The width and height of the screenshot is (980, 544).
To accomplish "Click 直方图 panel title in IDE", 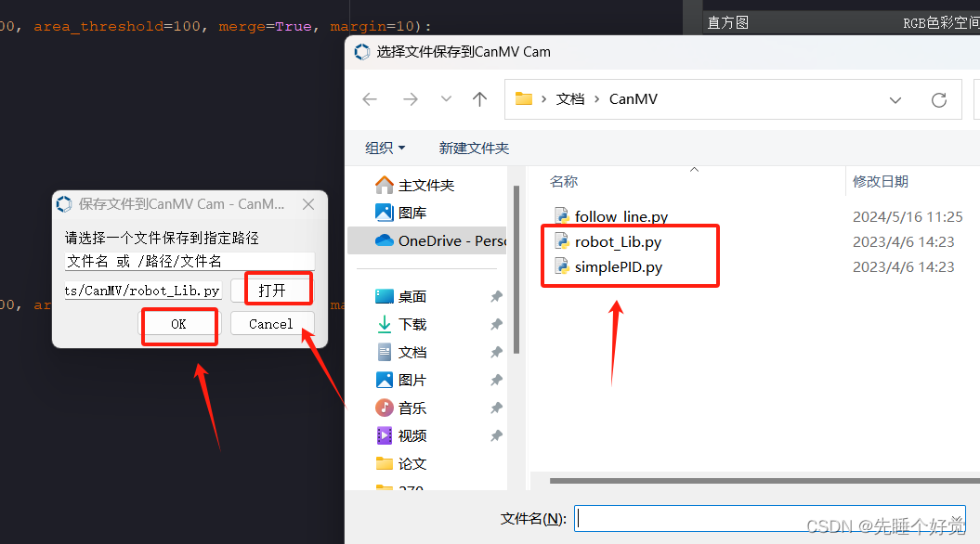I will coord(728,23).
